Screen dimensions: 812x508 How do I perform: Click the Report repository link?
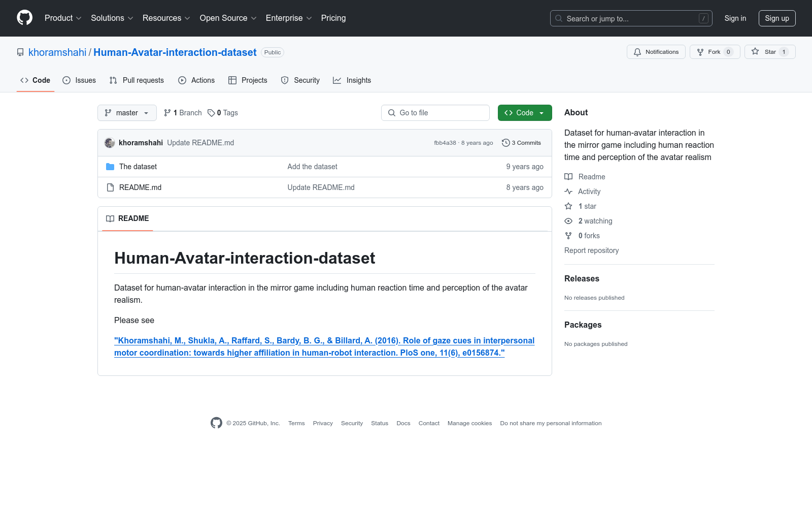click(591, 250)
